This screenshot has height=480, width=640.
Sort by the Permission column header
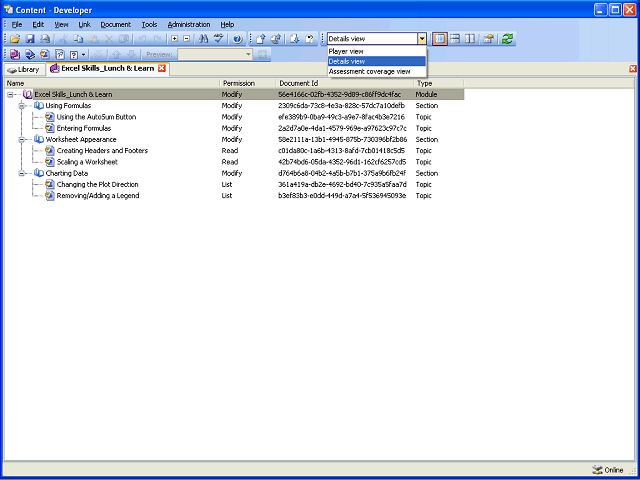tap(248, 83)
